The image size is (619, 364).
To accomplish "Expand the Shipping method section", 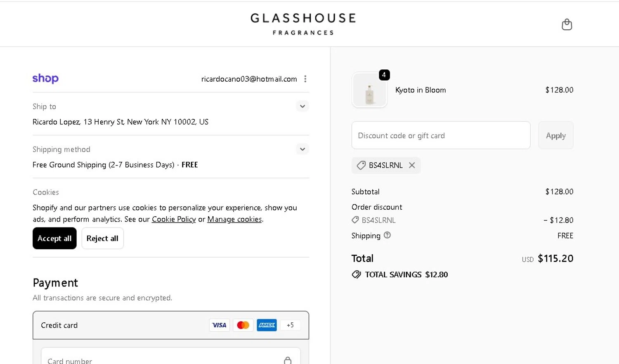I will 302,149.
